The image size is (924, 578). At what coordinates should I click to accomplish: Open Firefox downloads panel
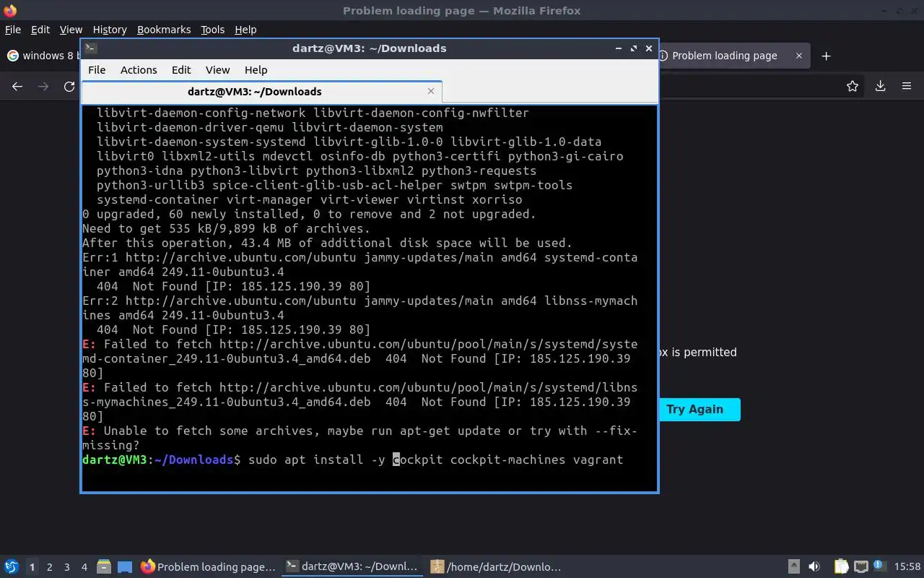[x=880, y=87]
